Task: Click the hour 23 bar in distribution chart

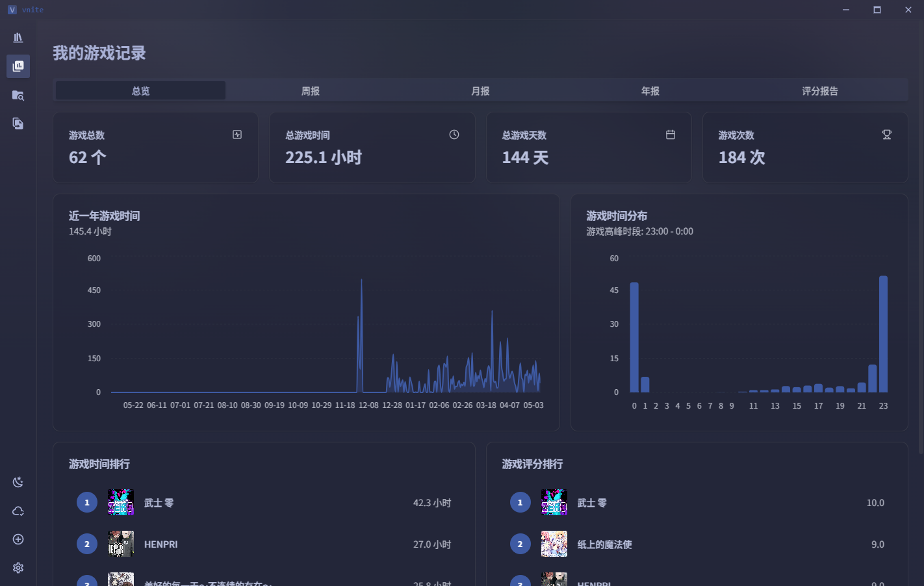Action: (883, 334)
